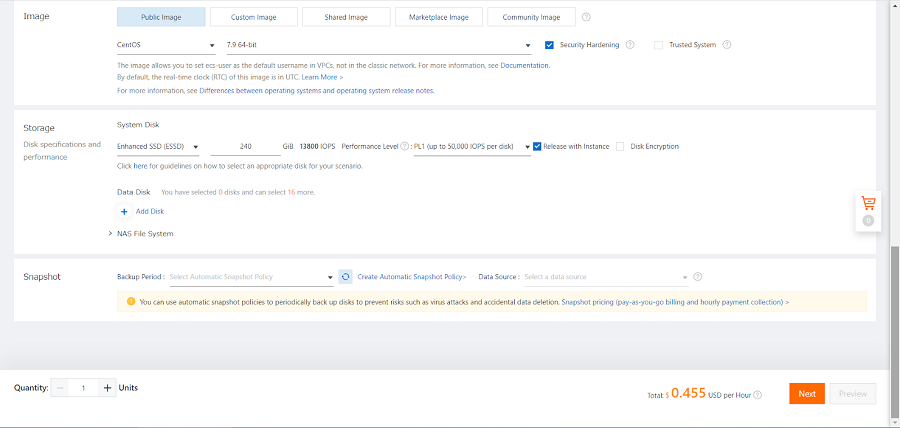
Task: Click refresh icon next to Backup Period
Action: (345, 277)
